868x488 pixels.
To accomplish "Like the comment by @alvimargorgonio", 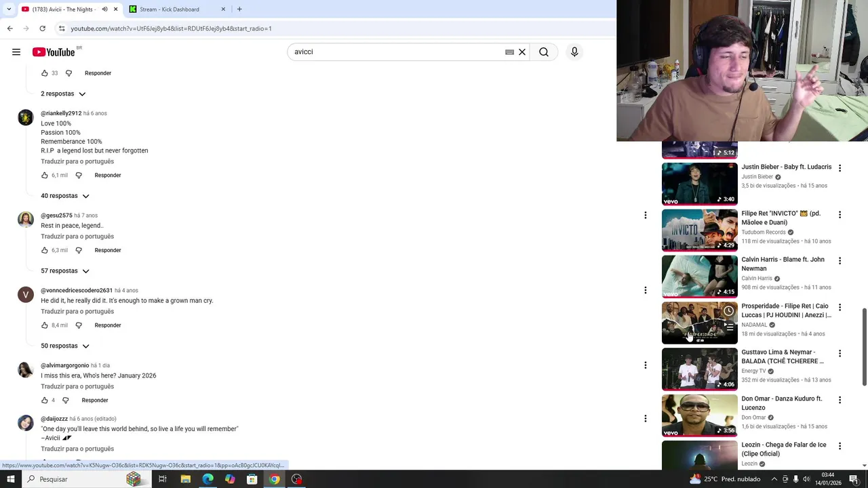I will point(45,401).
